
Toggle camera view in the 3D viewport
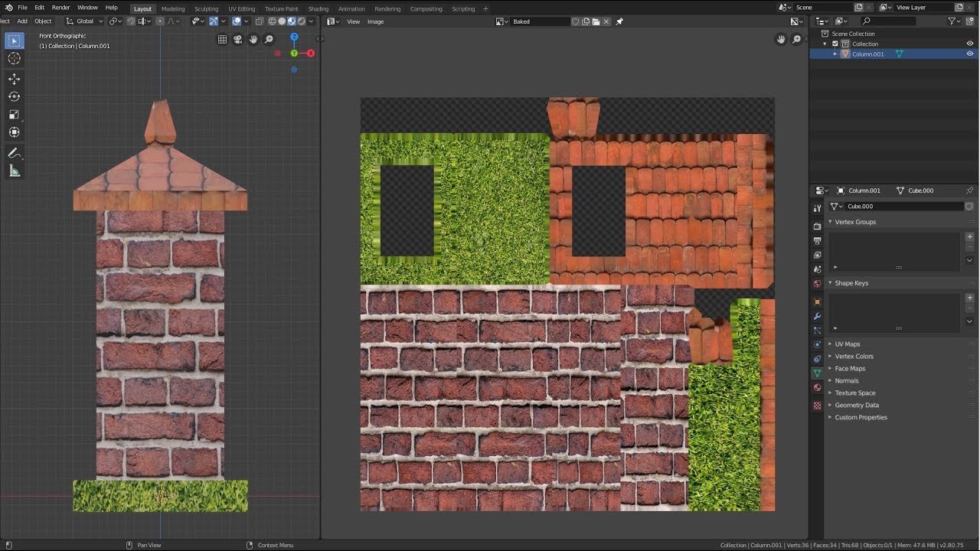tap(237, 40)
